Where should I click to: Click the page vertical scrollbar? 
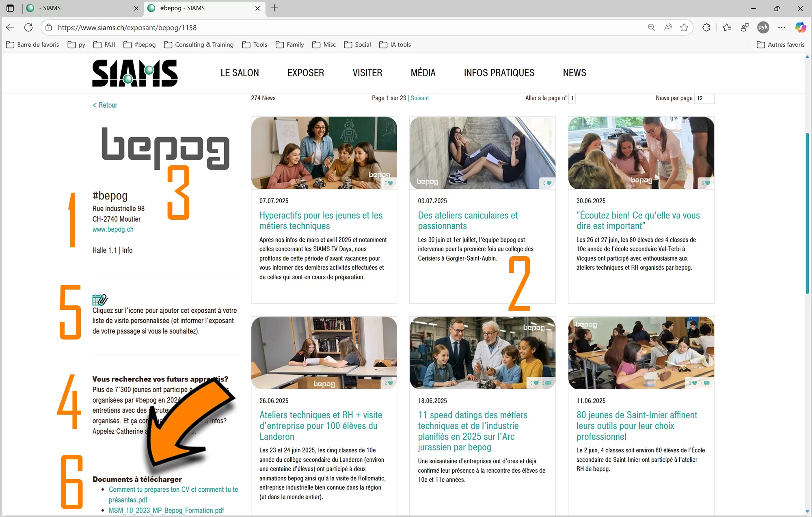[x=808, y=213]
